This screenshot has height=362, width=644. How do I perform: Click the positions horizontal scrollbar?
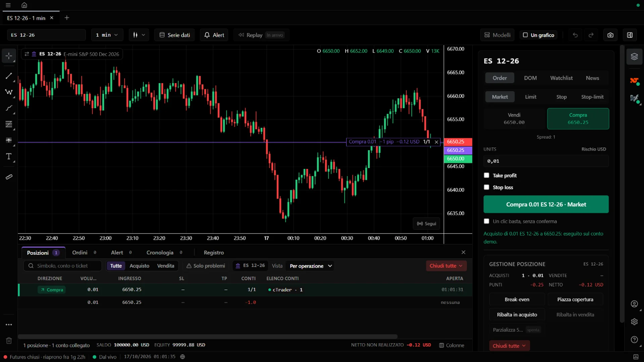click(x=208, y=336)
